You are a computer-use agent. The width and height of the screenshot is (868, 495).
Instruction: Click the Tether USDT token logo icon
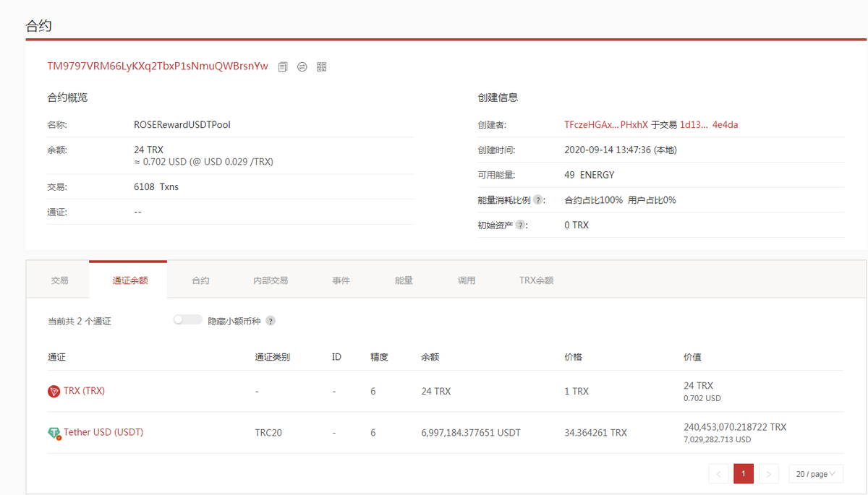pos(54,433)
